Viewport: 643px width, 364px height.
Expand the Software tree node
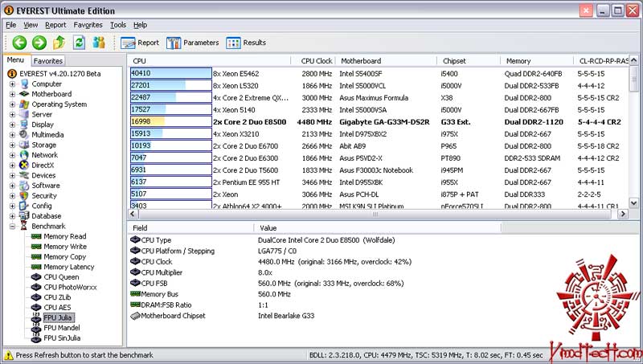coord(12,186)
